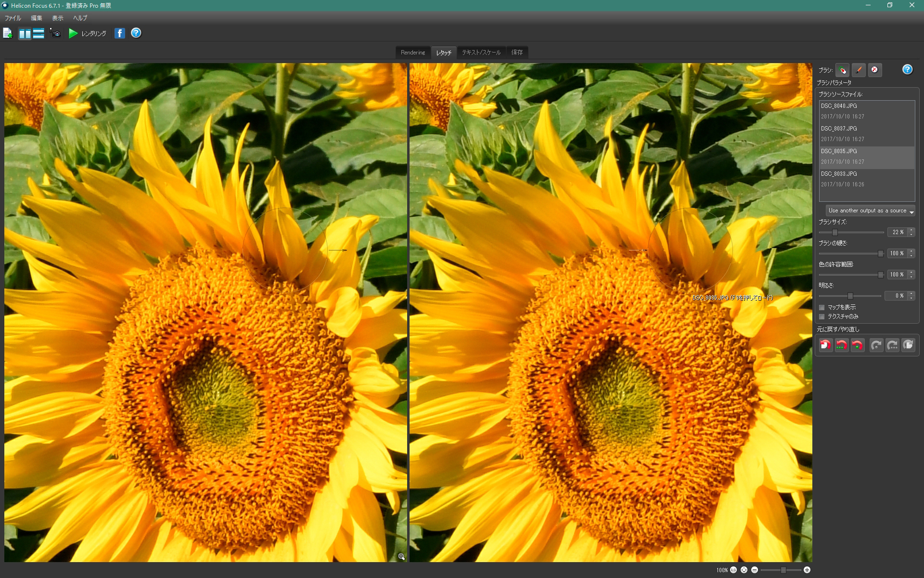
Task: Switch to the テキスト/スケール tab
Action: pyautogui.click(x=481, y=52)
